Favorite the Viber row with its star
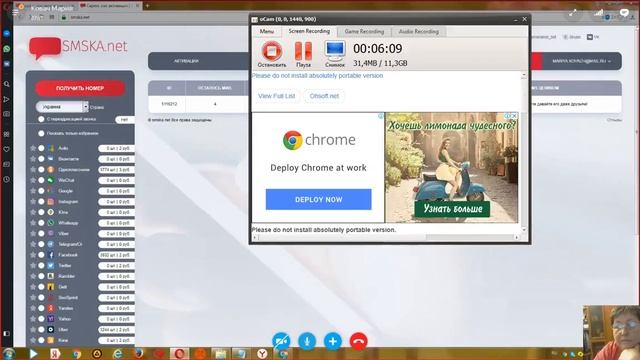Image resolution: width=640 pixels, height=360 pixels. [x=33, y=233]
